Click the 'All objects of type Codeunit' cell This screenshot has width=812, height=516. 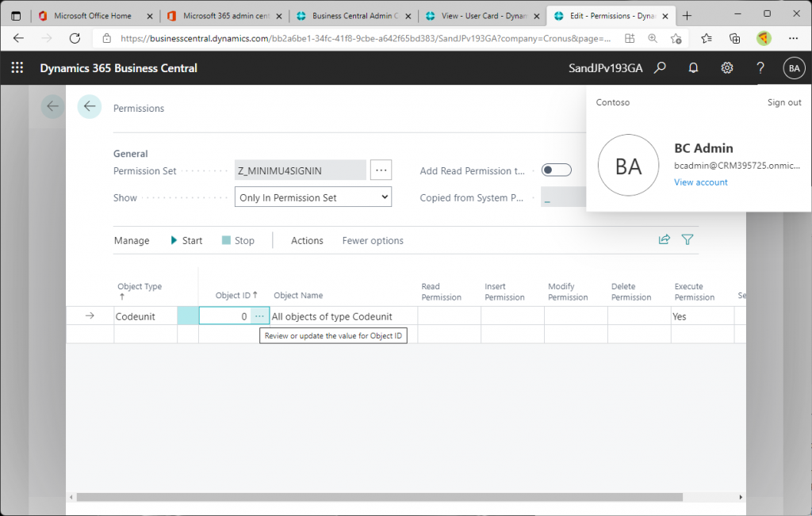(344, 315)
